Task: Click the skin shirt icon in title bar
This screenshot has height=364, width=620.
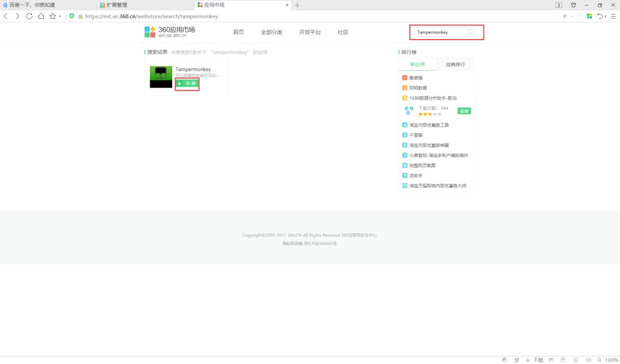Action: [573, 5]
